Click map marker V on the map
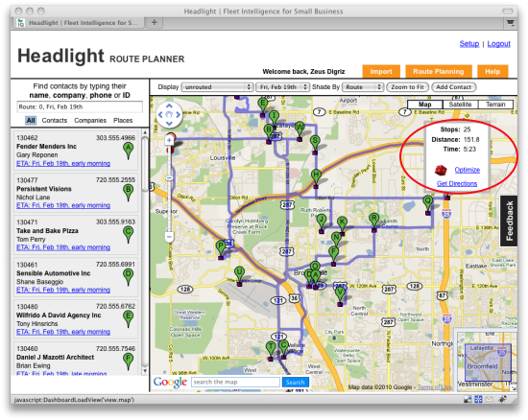Viewport: 528px width, 420px height. pyautogui.click(x=340, y=295)
